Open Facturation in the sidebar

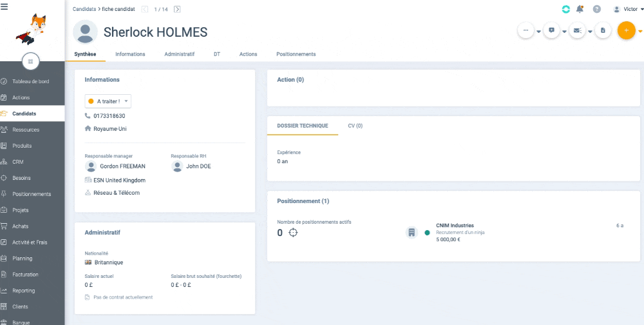coord(26,274)
